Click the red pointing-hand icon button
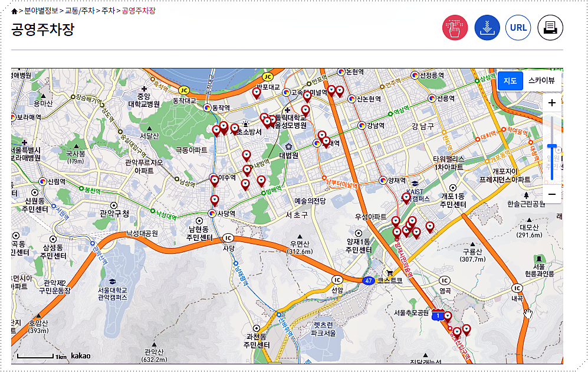The image size is (588, 372). [455, 27]
